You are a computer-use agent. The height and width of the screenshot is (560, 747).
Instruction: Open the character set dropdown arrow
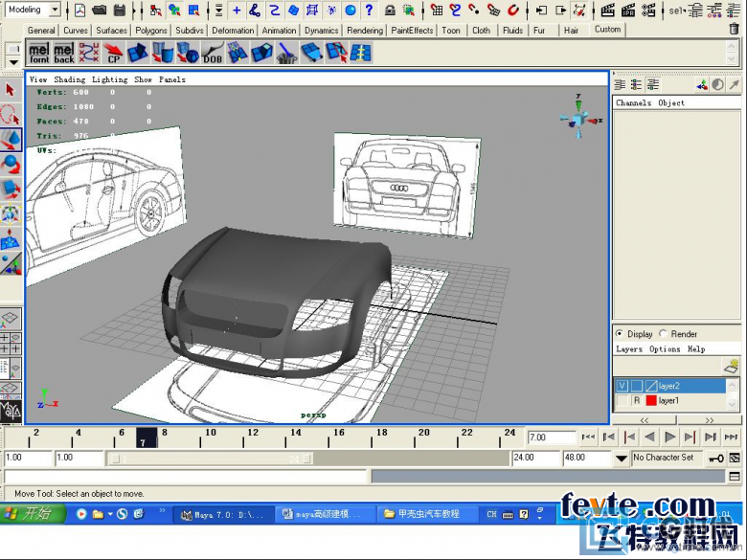point(621,459)
